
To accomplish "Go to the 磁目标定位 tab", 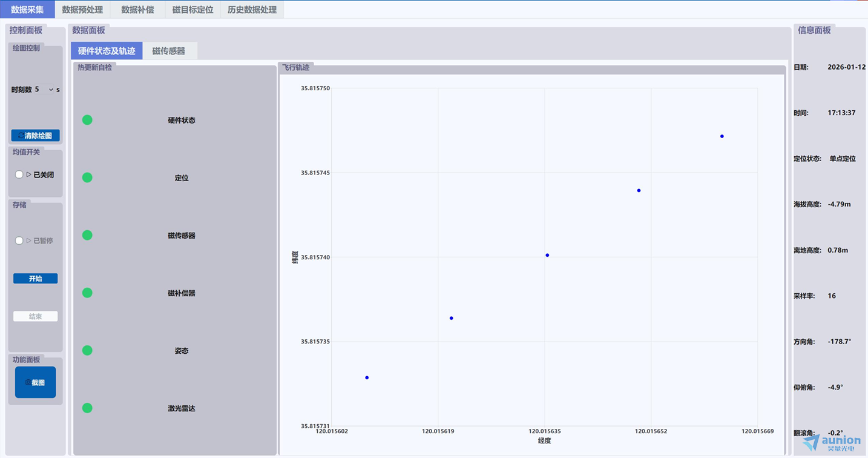I will click(192, 10).
